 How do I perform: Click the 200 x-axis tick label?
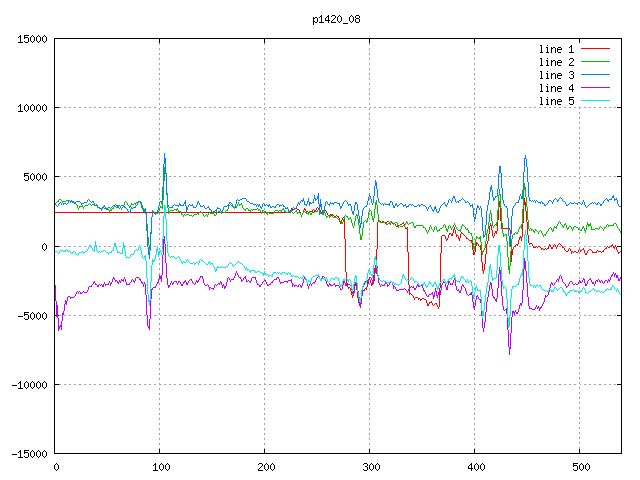pyautogui.click(x=265, y=467)
